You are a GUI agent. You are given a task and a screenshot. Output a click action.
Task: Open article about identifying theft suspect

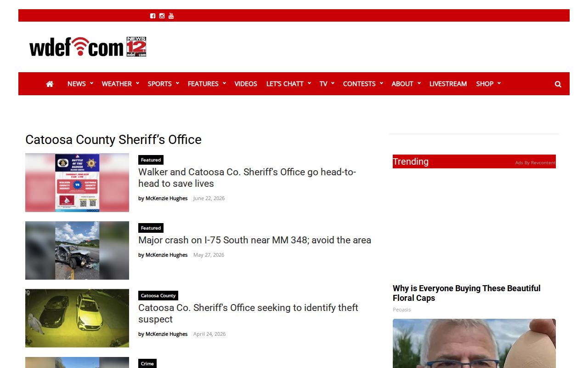248,313
